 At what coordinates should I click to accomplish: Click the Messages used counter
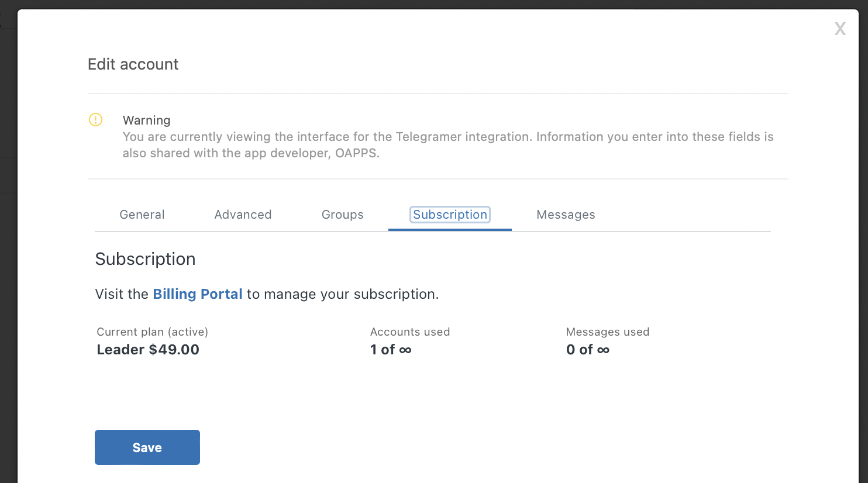(x=607, y=332)
